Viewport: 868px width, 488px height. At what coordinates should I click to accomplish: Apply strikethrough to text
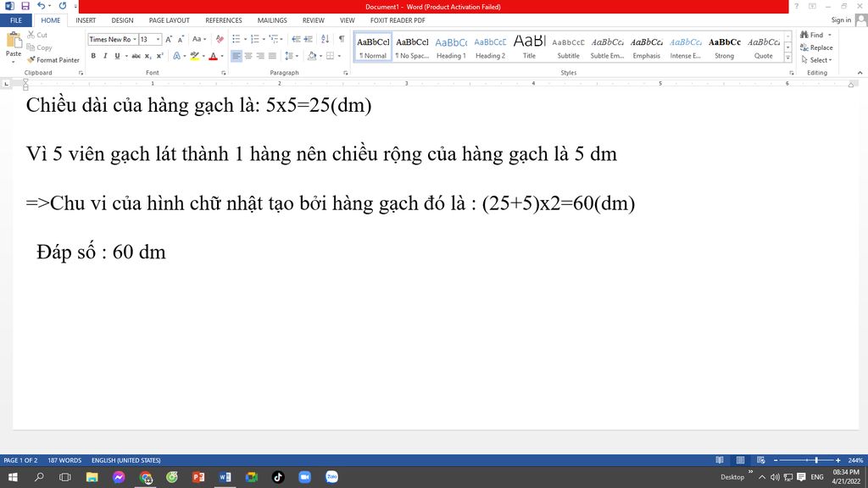point(136,56)
